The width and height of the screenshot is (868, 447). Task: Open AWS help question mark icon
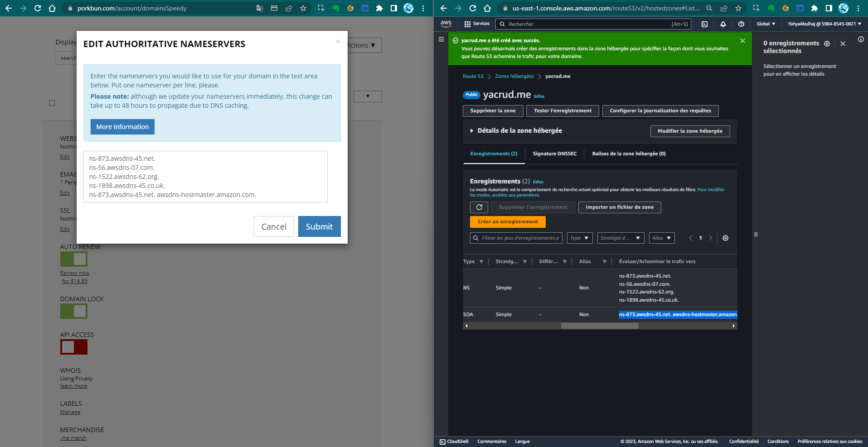point(741,24)
